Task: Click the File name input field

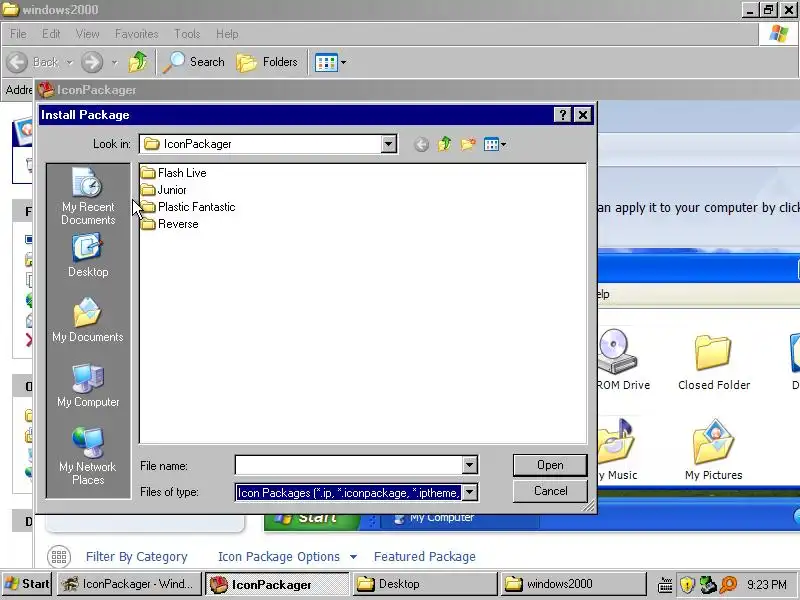Action: (x=349, y=465)
